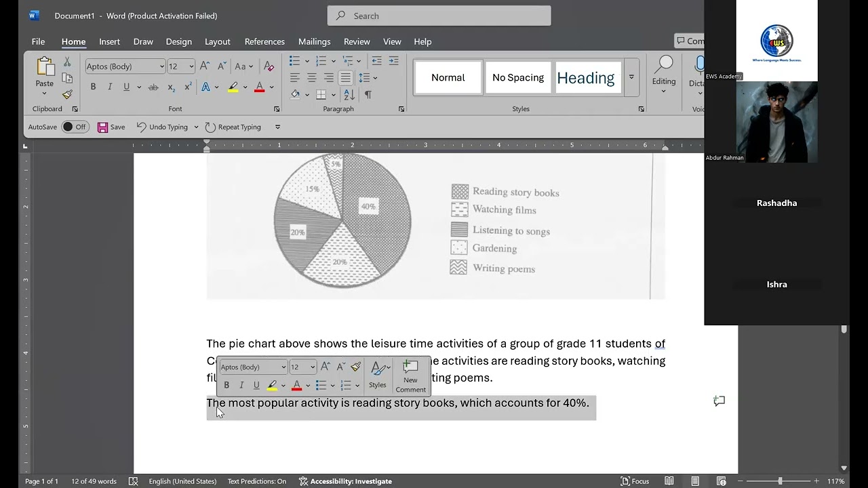Click the Decrease Indent icon

pos(376,61)
